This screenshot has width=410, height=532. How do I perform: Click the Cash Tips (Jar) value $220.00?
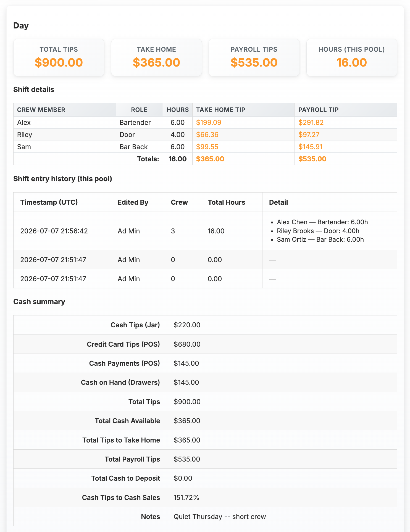coord(187,325)
